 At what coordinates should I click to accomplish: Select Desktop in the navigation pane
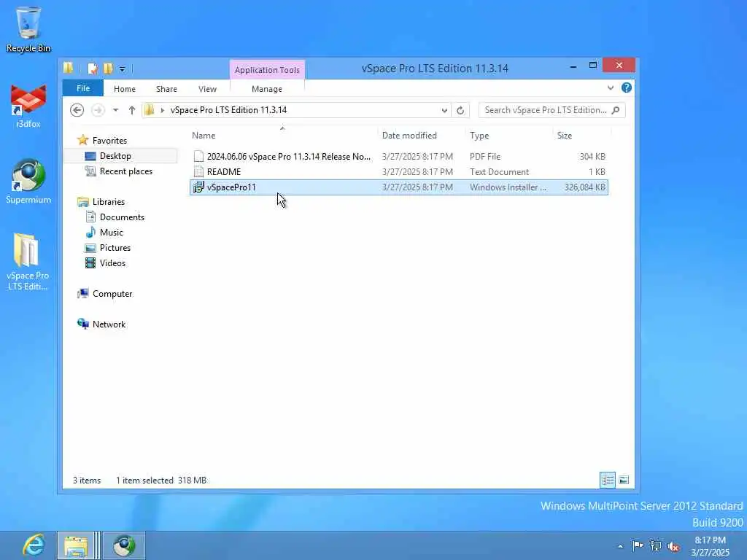115,156
